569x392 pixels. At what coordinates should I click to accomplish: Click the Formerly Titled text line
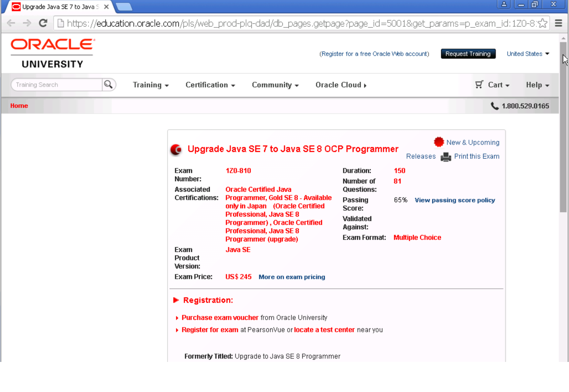click(262, 357)
